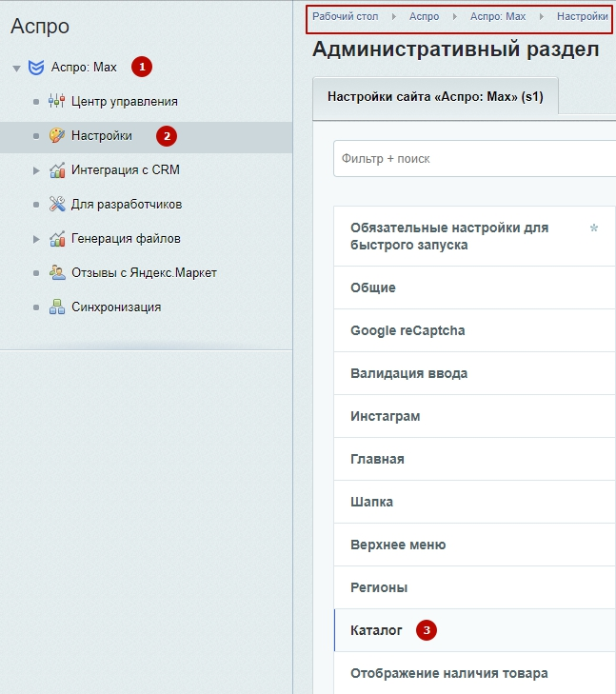616x694 pixels.
Task: Expand the Интеграция с CRM submenu
Action: pos(36,170)
